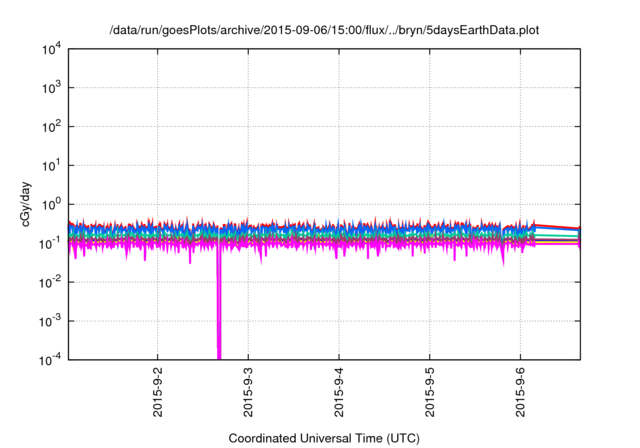Click the 2015-9-6 date tick label
Screen dimensions: 640x448
[520, 392]
